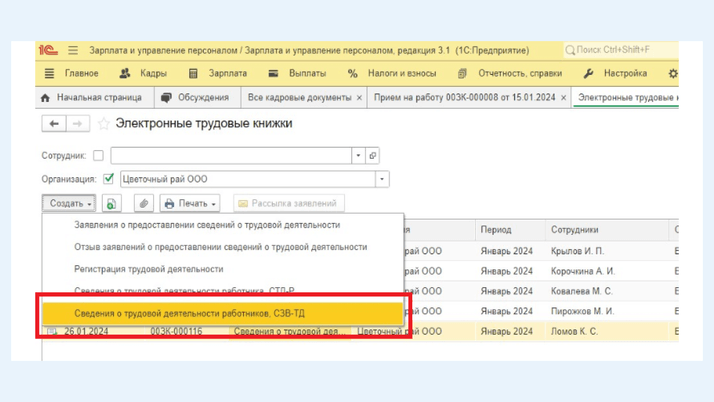Open the Налоги и взносы menu

(402, 73)
